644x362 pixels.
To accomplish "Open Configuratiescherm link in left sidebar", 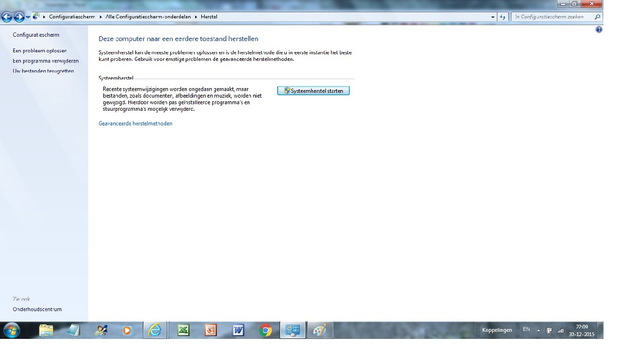I will coord(36,35).
